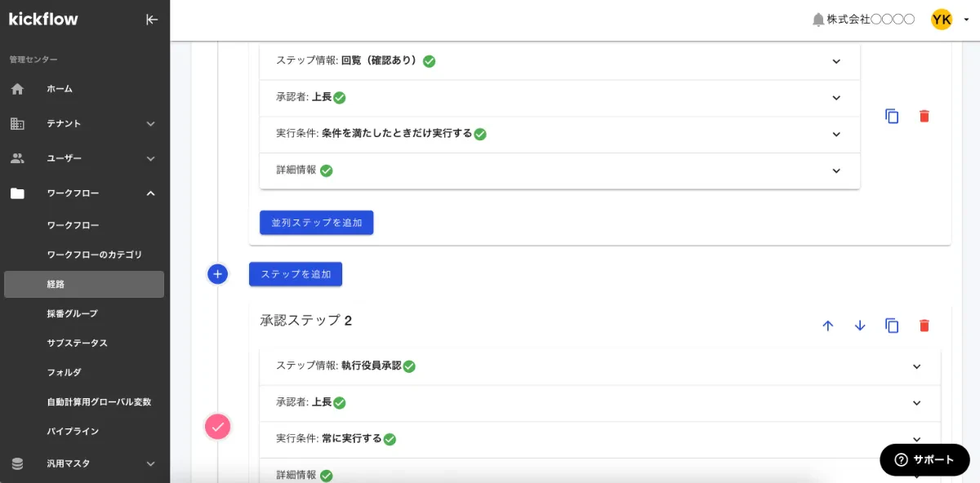The width and height of the screenshot is (980, 483).
Task: Click green check next to 回覧（確認あり）
Action: click(x=429, y=61)
